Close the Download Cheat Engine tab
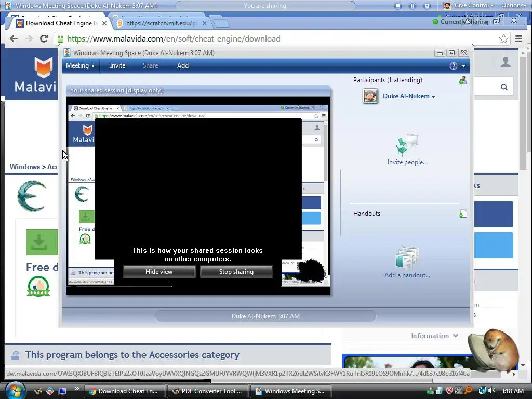Screen dimensions: 532x399 104,23
